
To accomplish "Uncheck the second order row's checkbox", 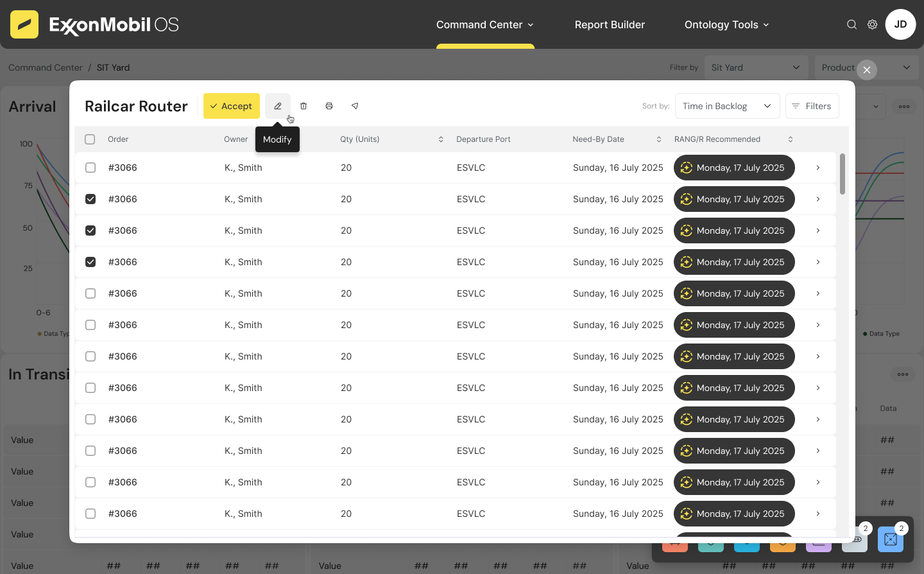I will [x=90, y=199].
